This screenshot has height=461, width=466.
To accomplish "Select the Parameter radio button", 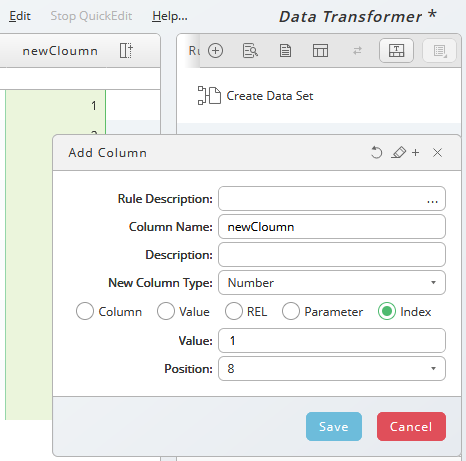I will pos(291,311).
